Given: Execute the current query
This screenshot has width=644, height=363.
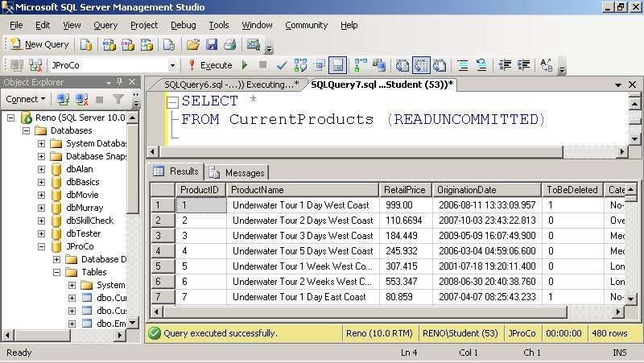Looking at the screenshot, I should [x=210, y=65].
